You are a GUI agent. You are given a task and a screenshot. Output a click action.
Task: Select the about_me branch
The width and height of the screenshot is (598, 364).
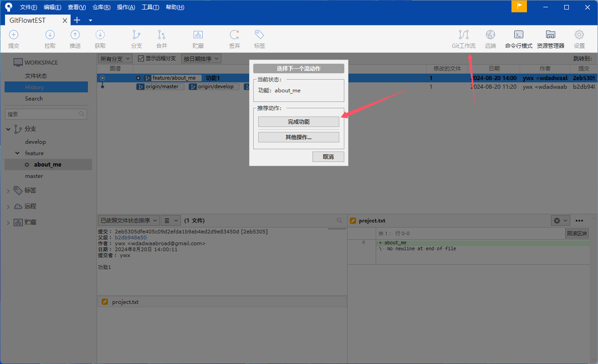pos(48,165)
